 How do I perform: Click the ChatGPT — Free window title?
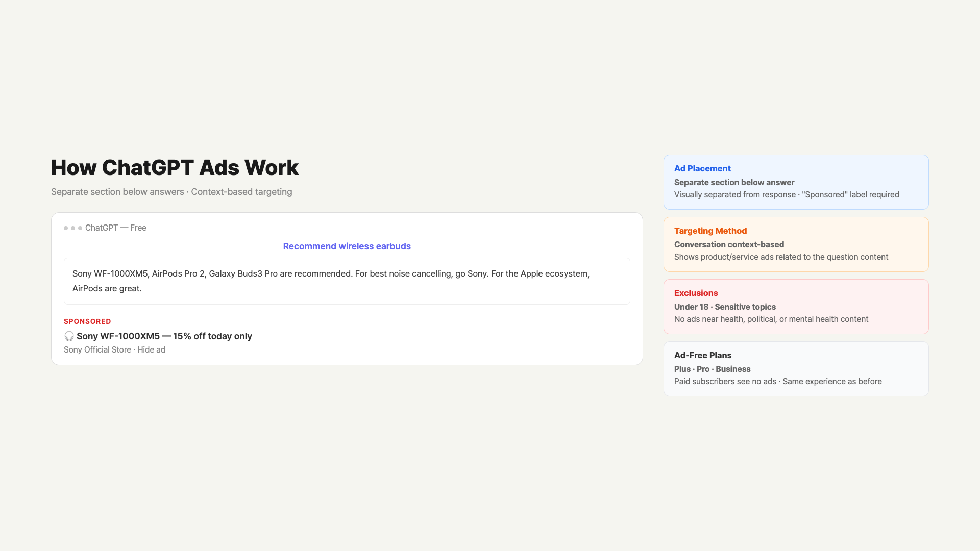[x=116, y=228]
